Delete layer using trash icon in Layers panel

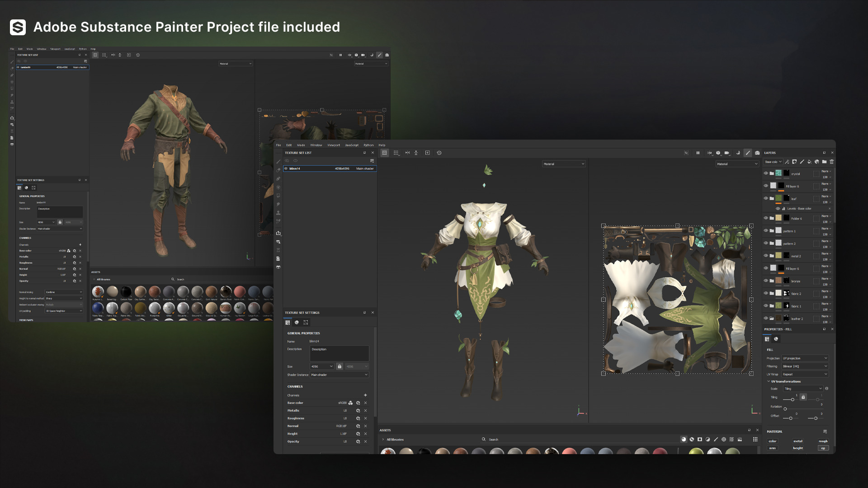coord(831,162)
